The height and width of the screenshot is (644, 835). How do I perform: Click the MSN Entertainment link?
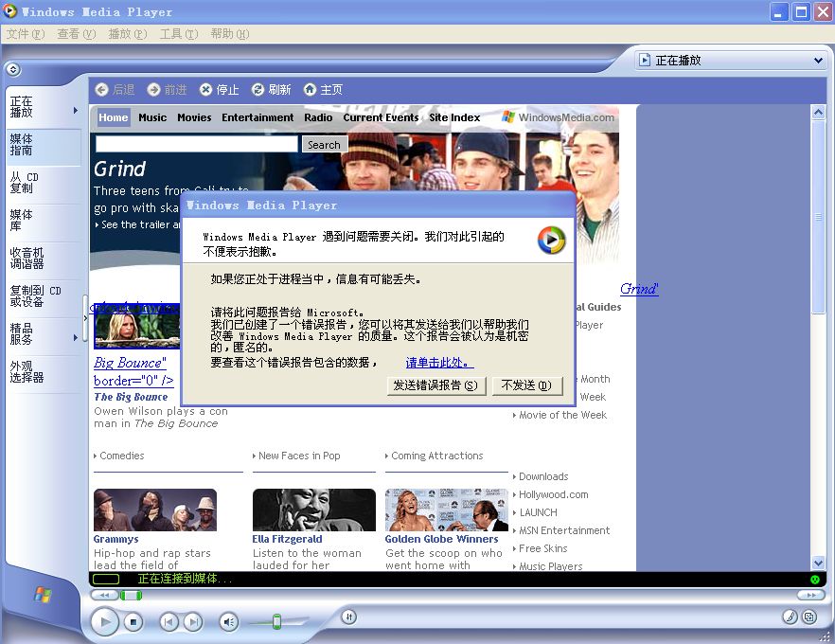(564, 530)
